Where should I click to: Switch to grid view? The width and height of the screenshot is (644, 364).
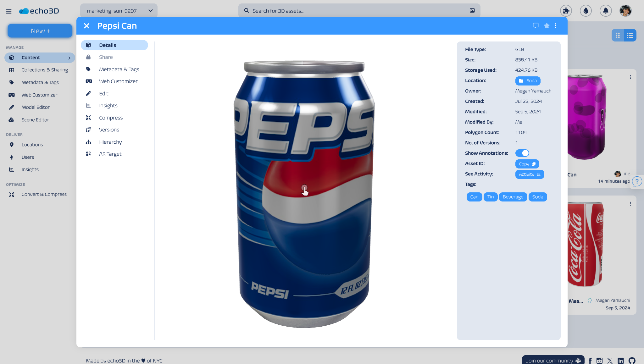coord(618,35)
